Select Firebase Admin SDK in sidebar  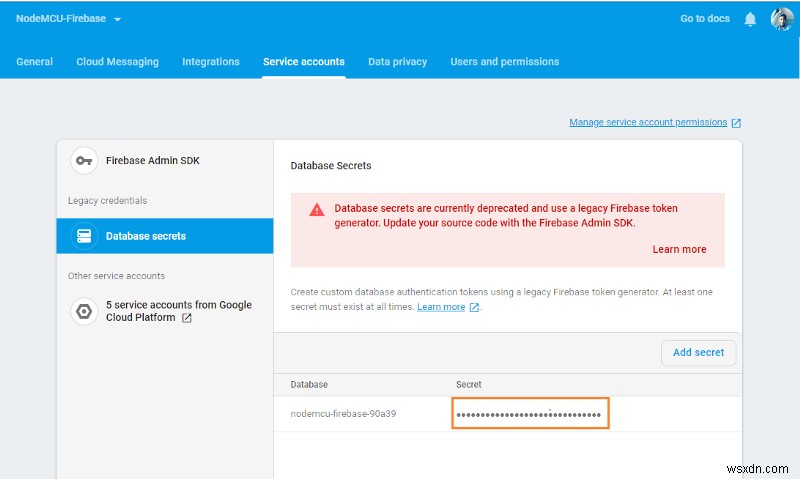coord(165,161)
